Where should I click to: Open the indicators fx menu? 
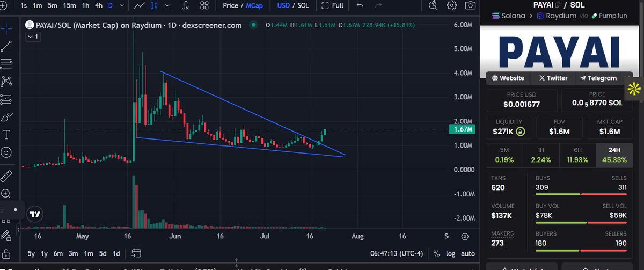[x=186, y=5]
